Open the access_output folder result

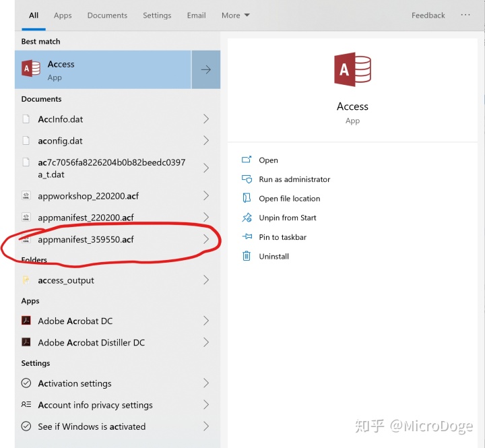(117, 280)
